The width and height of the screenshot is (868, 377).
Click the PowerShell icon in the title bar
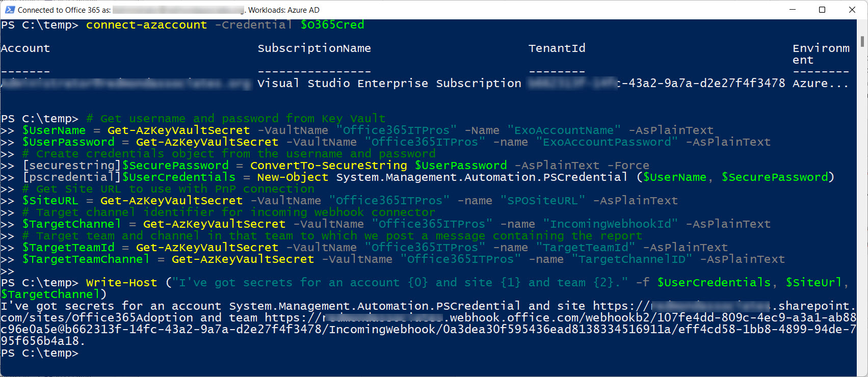pos(10,10)
